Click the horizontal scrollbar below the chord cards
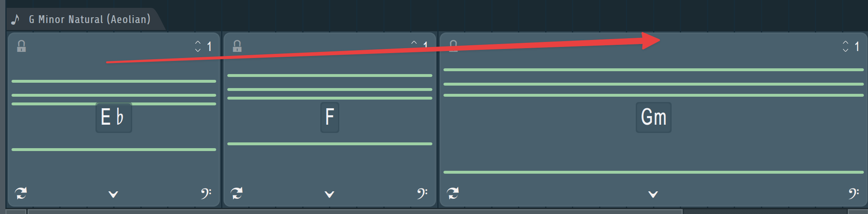868x214 pixels. coord(354,212)
